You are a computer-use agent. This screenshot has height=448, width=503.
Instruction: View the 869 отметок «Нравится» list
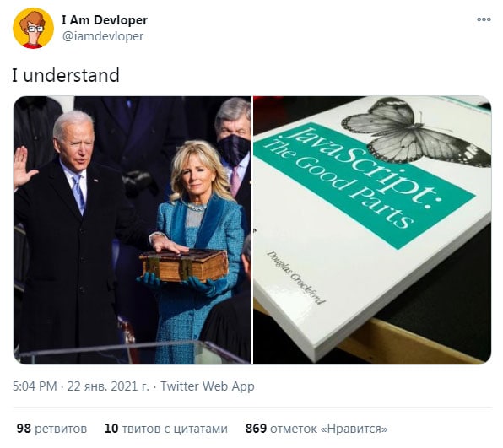pos(316,429)
